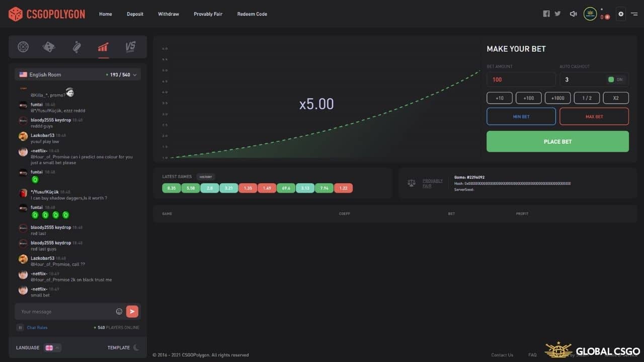Send the chat message arrow button
Image resolution: width=644 pixels, height=362 pixels.
pos(132,311)
